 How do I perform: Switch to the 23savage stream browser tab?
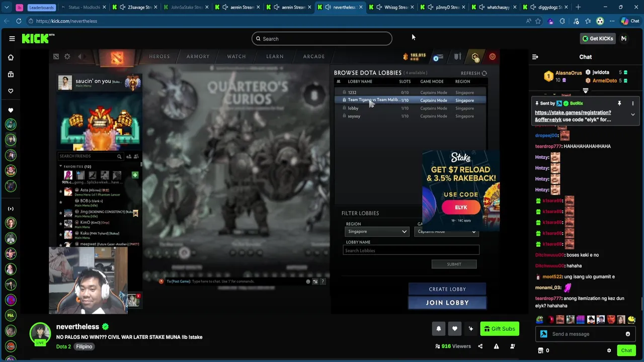point(135,7)
